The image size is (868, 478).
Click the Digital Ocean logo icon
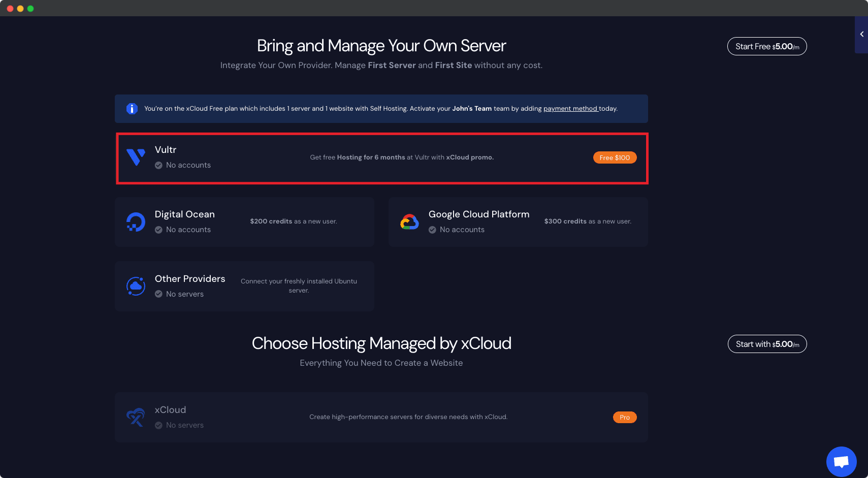(136, 221)
